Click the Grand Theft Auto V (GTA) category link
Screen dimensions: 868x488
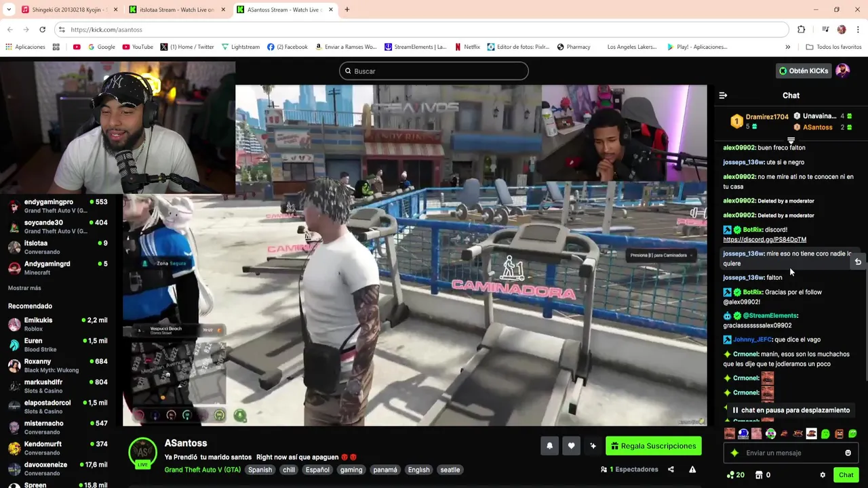coord(202,470)
